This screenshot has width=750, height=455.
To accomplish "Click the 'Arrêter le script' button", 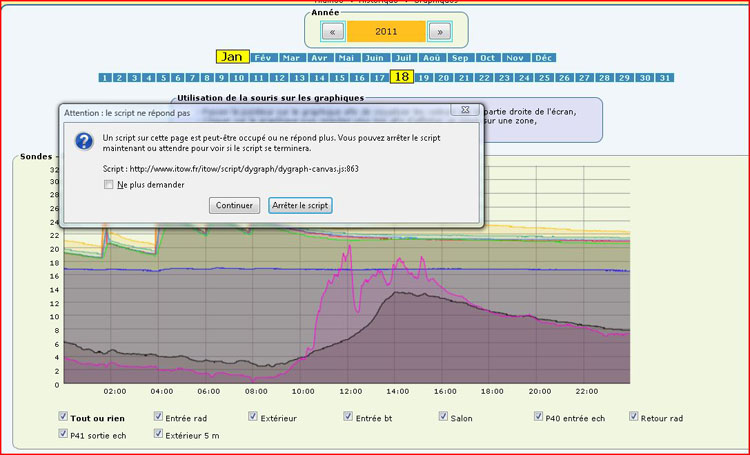I will pyautogui.click(x=300, y=205).
